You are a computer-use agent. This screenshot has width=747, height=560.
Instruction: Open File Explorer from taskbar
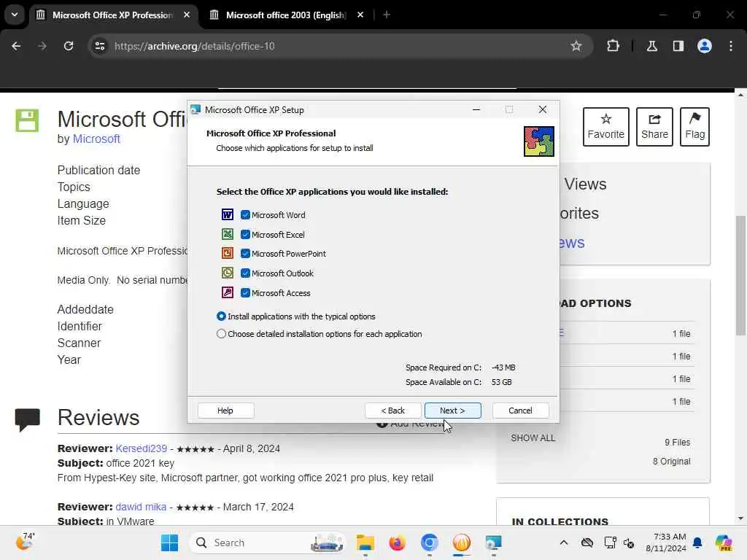[365, 542]
